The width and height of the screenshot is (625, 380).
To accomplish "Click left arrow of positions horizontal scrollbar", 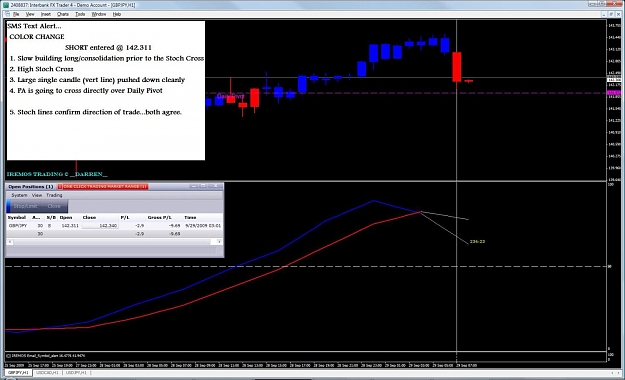I will tap(10, 242).
